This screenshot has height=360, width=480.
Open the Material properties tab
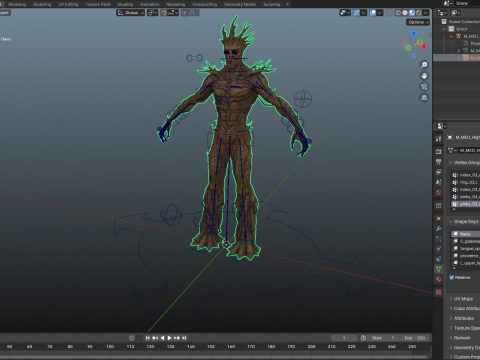coord(439,279)
